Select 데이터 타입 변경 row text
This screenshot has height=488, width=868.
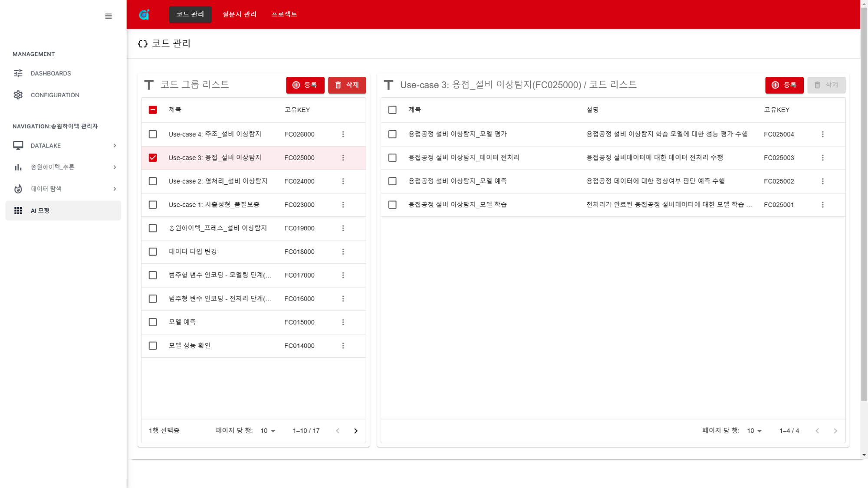[x=193, y=252]
